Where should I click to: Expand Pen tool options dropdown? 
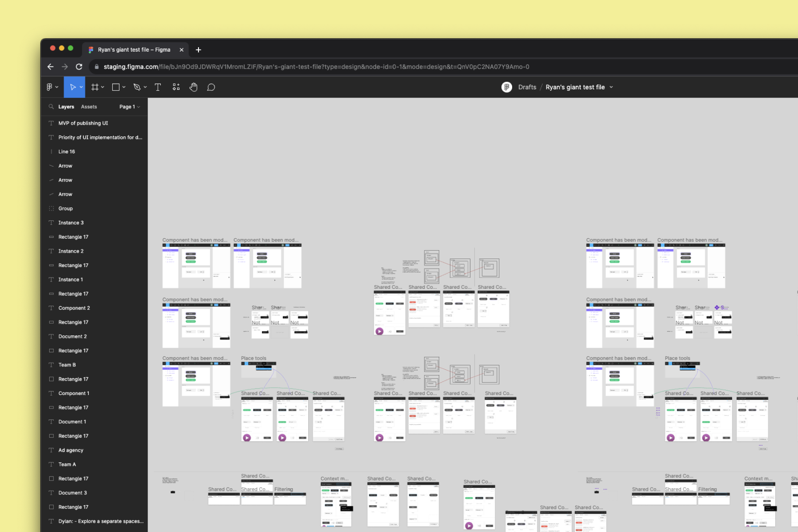click(x=145, y=87)
